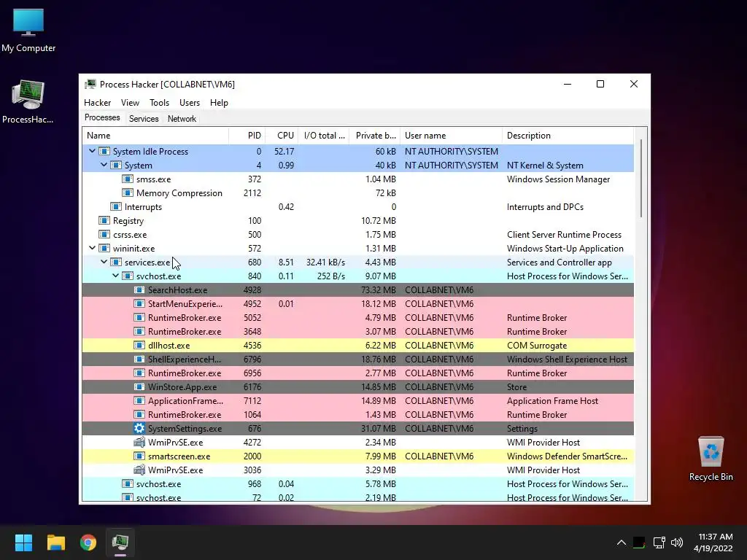747x560 pixels.
Task: Open the Tools menu
Action: tap(159, 102)
